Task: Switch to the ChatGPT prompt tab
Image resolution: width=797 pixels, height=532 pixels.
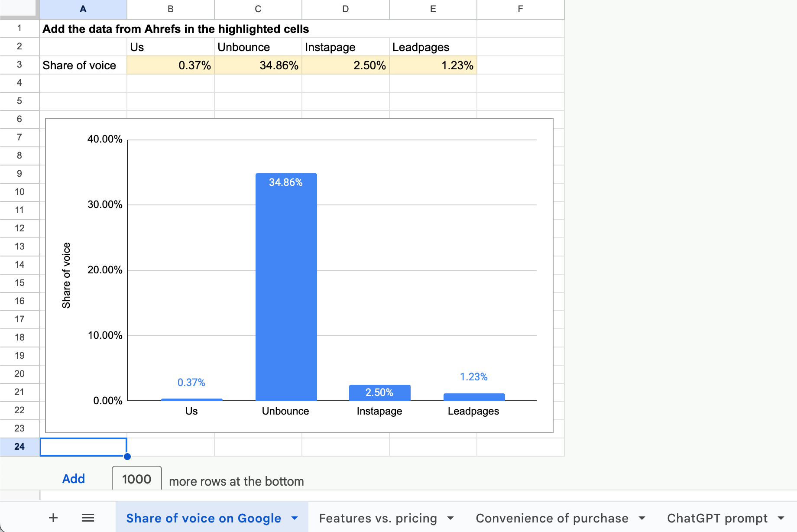Action: 717,517
